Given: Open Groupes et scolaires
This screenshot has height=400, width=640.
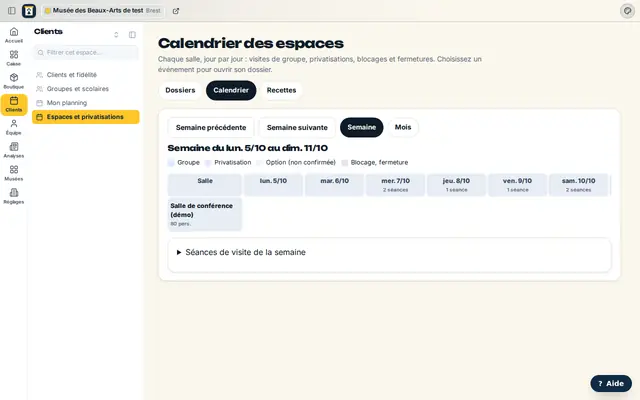Looking at the screenshot, I should (86, 89).
